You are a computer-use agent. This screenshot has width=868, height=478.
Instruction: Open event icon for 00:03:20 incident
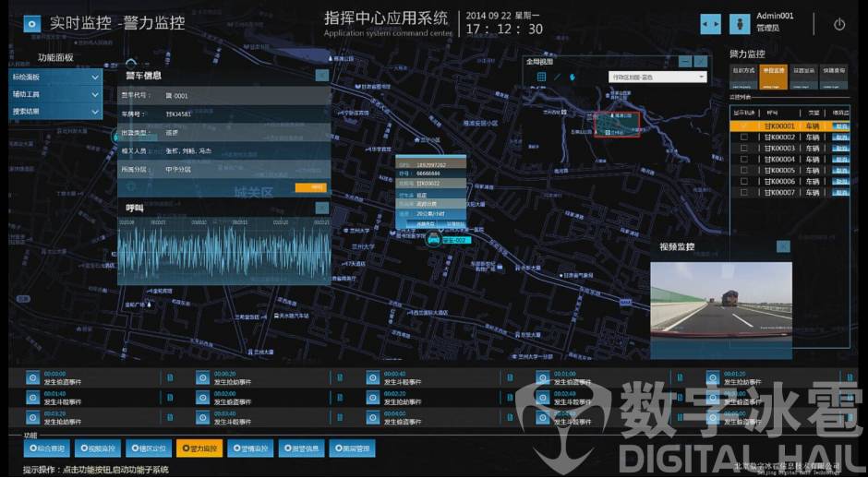click(32, 417)
